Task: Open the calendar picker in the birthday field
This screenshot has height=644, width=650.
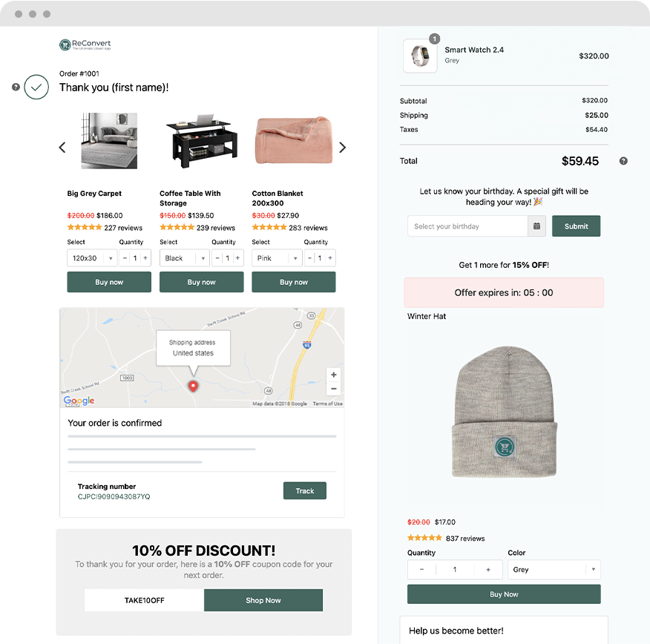Action: click(536, 226)
